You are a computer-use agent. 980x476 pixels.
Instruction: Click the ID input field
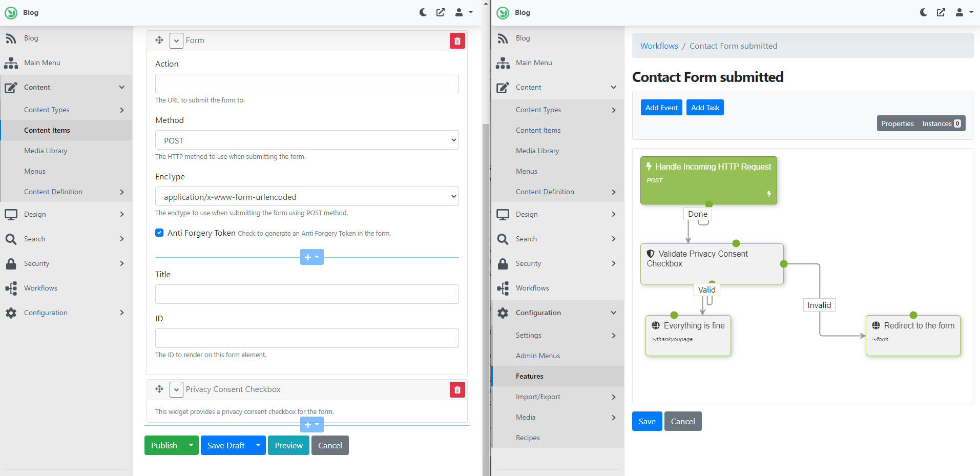307,338
